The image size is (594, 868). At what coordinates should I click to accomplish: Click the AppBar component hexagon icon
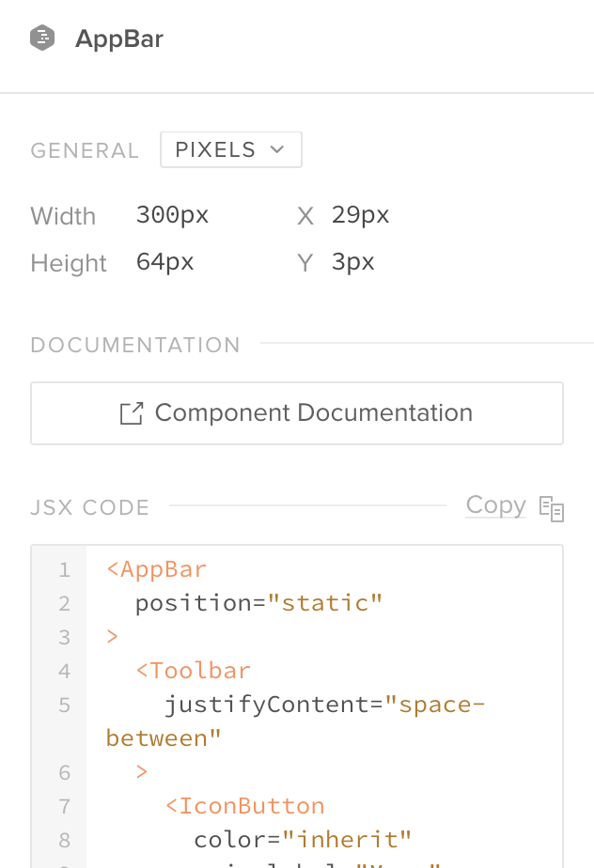(x=42, y=39)
